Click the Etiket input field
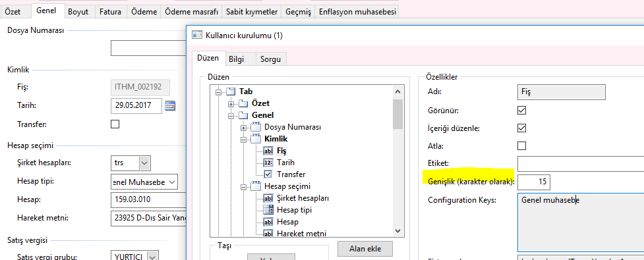The width and height of the screenshot is (644, 260). 580,164
